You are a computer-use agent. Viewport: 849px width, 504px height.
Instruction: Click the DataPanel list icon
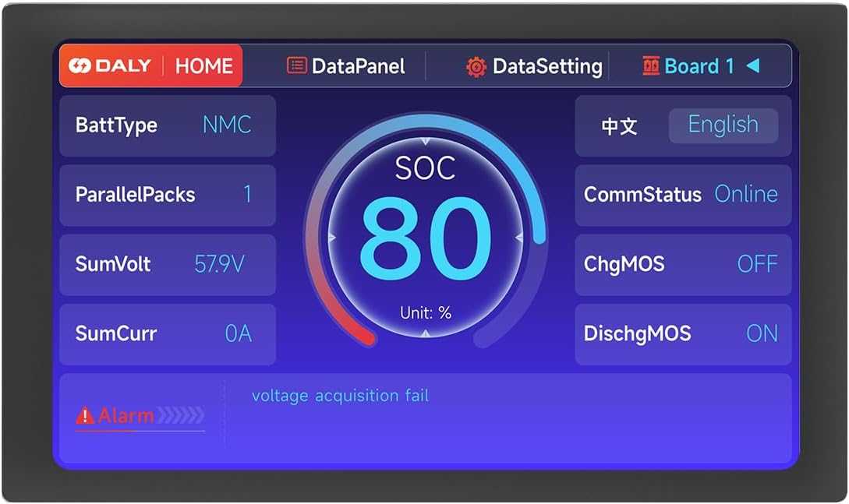[x=296, y=66]
